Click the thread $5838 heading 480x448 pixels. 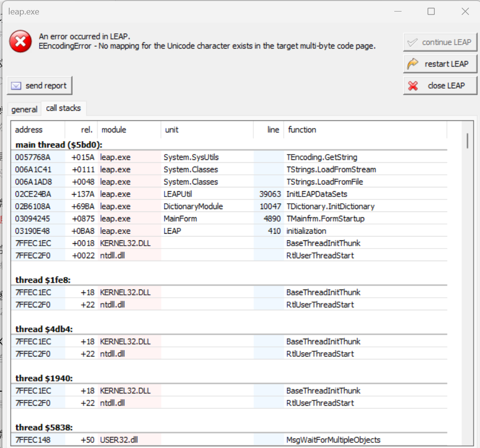(44, 427)
